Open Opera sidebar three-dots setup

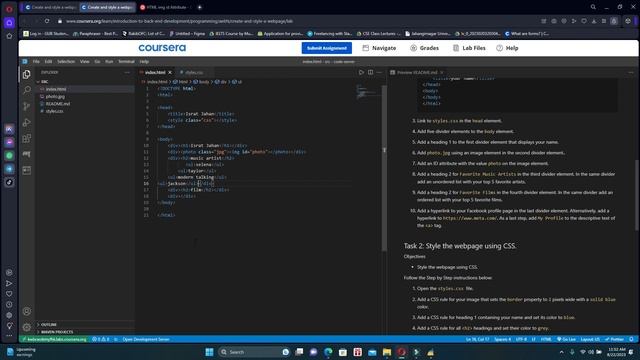click(9, 336)
